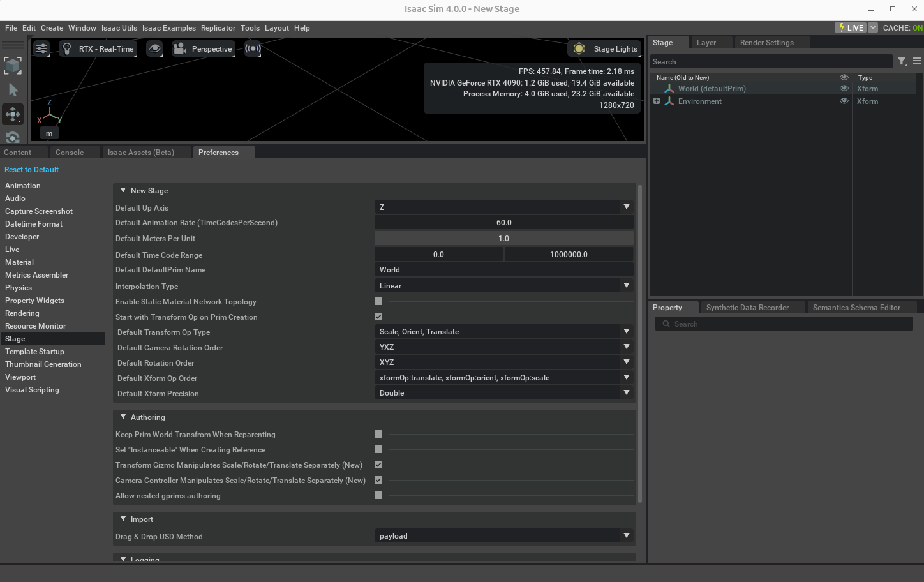Screen dimensions: 924x582
Task: Collapse the Import section
Action: click(x=123, y=519)
